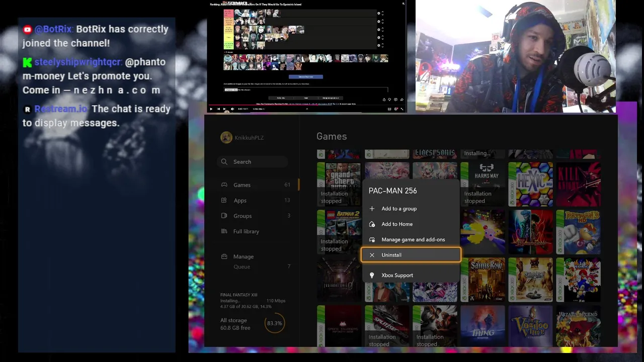The image size is (644, 362).
Task: Click the lightbulb icon beside Xbox Support
Action: (x=372, y=276)
